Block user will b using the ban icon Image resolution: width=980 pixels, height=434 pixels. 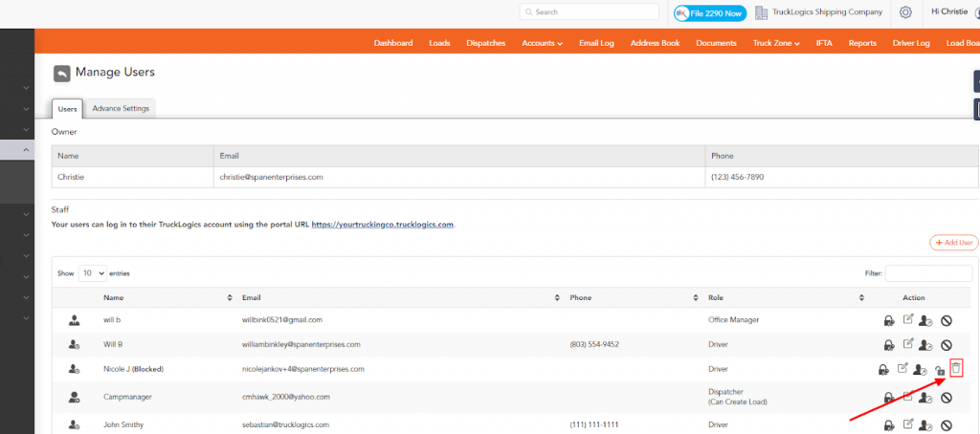[947, 320]
